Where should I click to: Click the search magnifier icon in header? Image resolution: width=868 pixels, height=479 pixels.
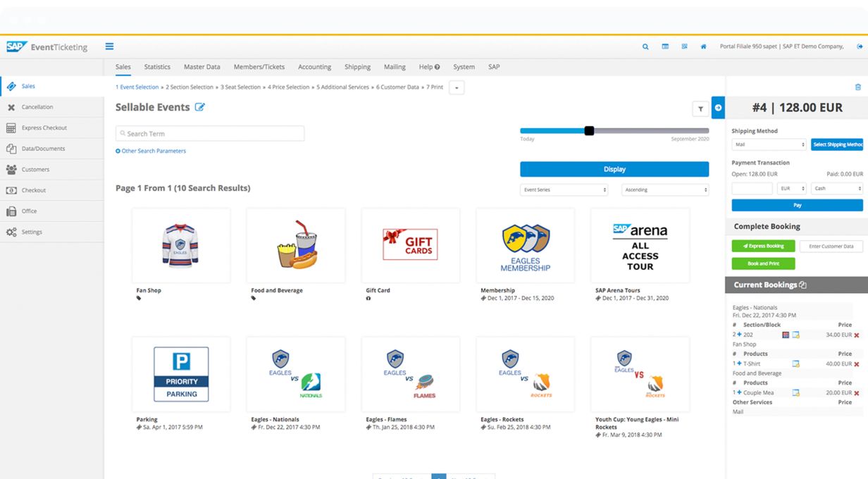click(645, 47)
